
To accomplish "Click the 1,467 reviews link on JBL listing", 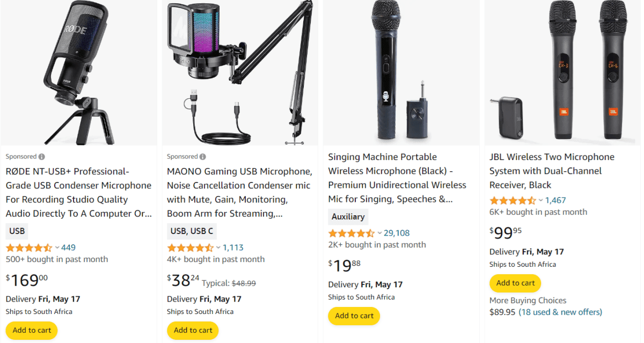I will tap(555, 200).
